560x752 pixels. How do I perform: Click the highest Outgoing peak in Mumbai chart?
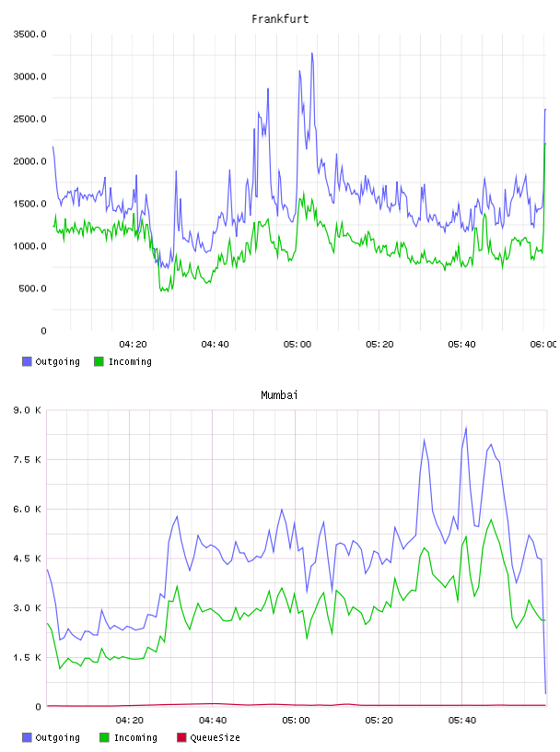pyautogui.click(x=466, y=428)
